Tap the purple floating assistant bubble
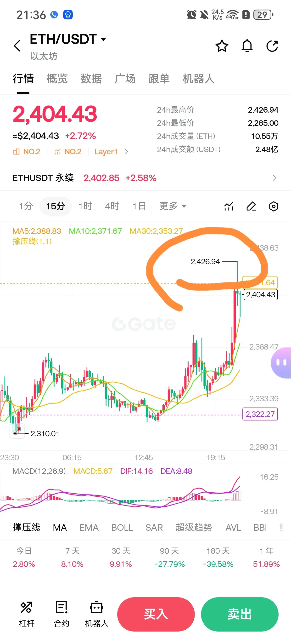The image size is (291, 644). click(281, 362)
